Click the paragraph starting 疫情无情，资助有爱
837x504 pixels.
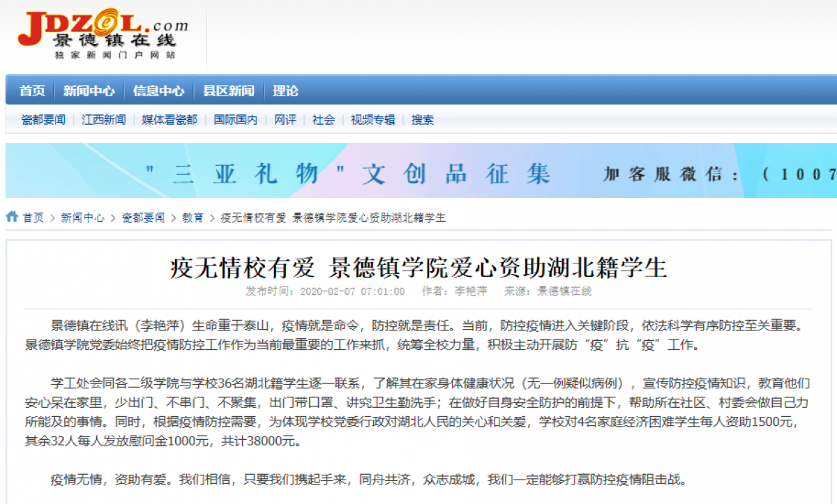coord(369,480)
